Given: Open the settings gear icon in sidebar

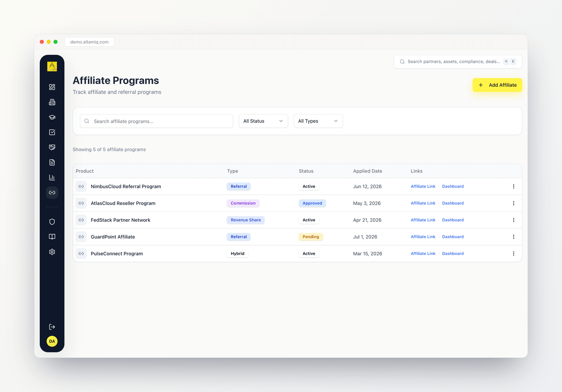Looking at the screenshot, I should (x=52, y=252).
